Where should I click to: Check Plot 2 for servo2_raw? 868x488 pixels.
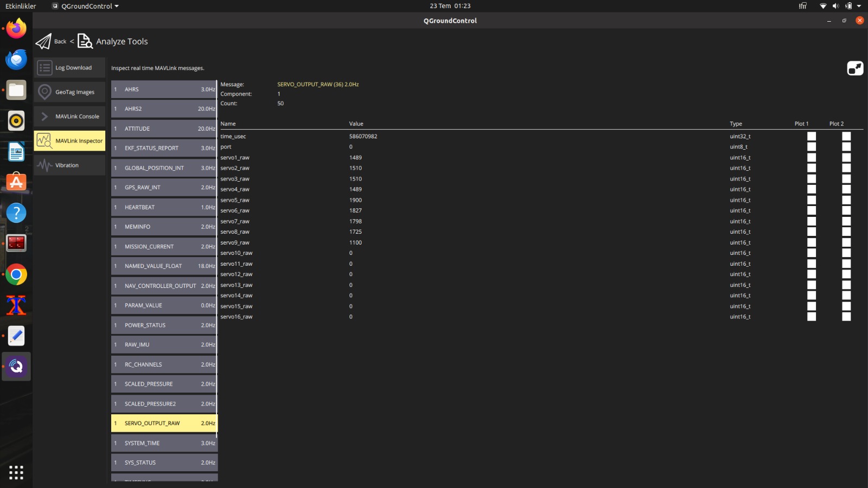[x=846, y=168]
